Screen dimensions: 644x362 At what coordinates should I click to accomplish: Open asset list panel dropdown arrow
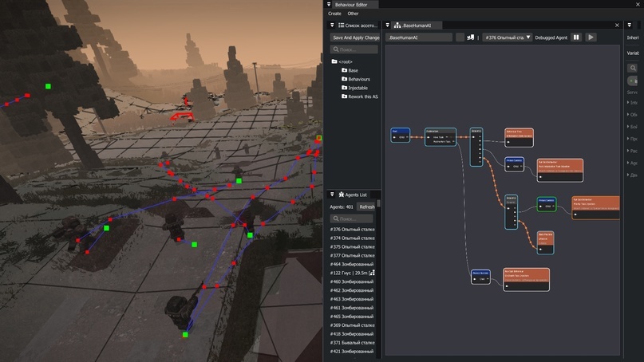click(332, 26)
